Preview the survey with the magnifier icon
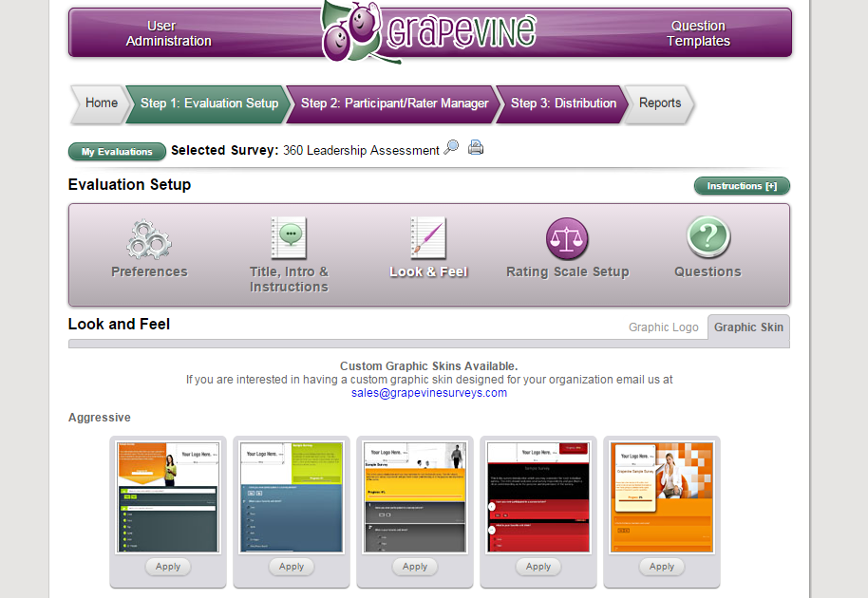This screenshot has height=598, width=868. [x=452, y=148]
